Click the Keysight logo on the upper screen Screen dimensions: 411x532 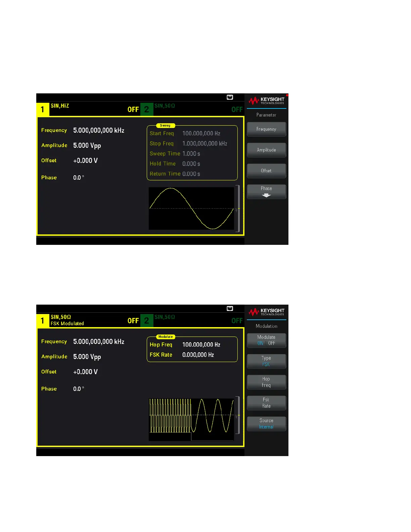[267, 100]
